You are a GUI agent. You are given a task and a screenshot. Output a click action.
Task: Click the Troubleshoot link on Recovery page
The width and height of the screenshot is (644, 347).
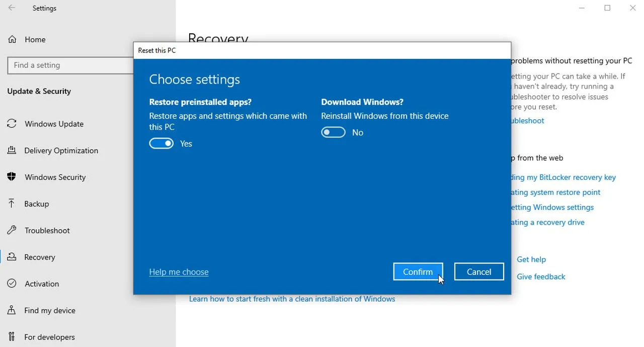point(527,121)
